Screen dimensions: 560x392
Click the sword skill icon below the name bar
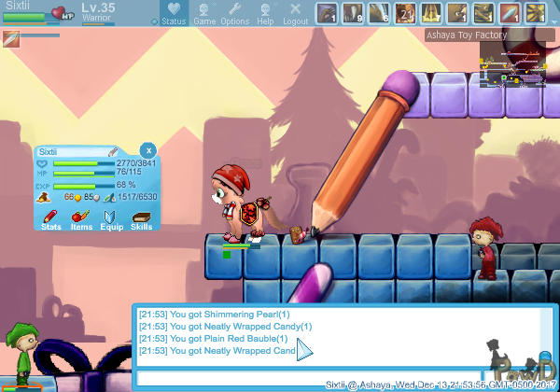(10, 37)
